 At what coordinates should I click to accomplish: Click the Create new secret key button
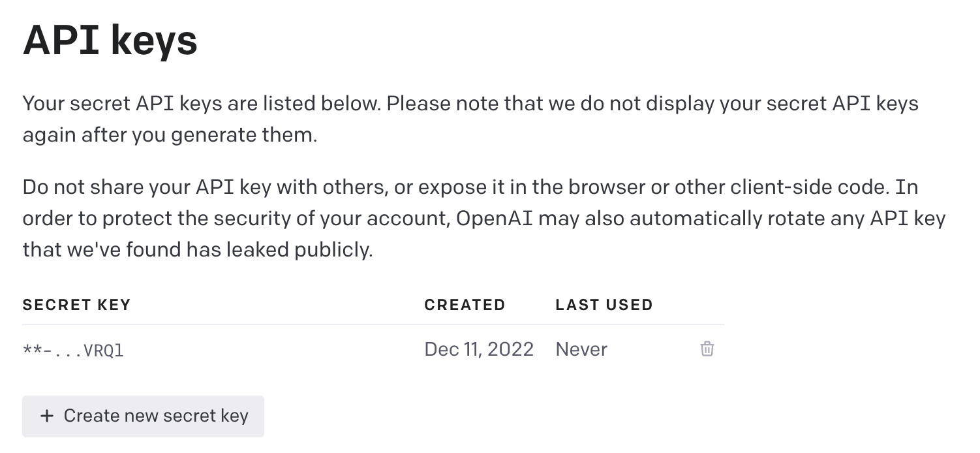(143, 416)
